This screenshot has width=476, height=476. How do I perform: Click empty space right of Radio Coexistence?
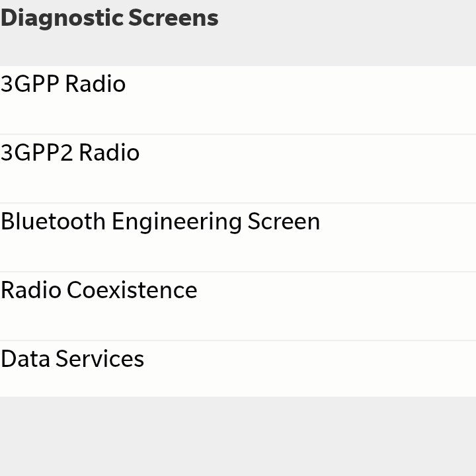pos(337,306)
